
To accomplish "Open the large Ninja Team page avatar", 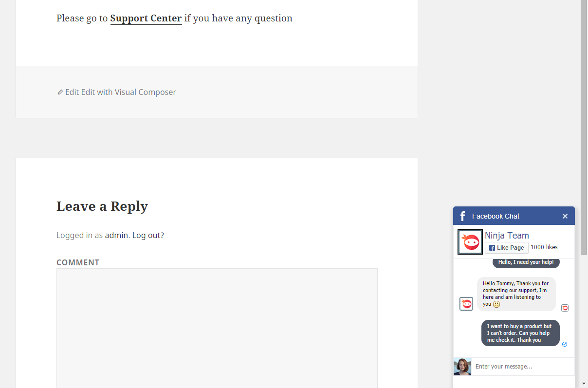I will [470, 242].
